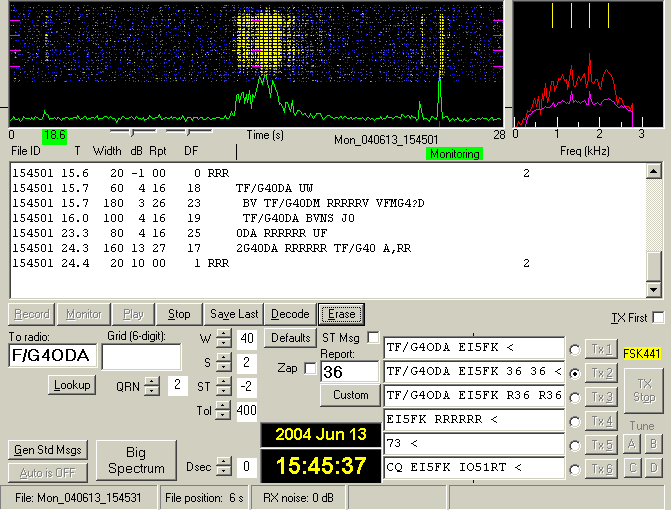The height and width of the screenshot is (510, 671).
Task: Open the Big Spectrum window
Action: tap(135, 460)
